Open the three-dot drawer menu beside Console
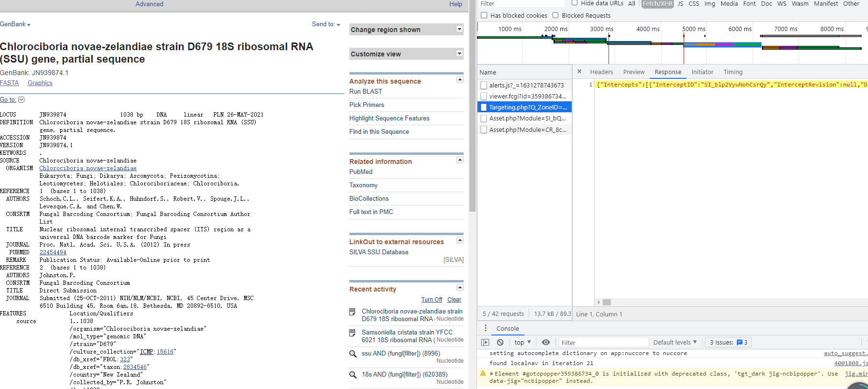868x389 pixels. click(x=486, y=328)
